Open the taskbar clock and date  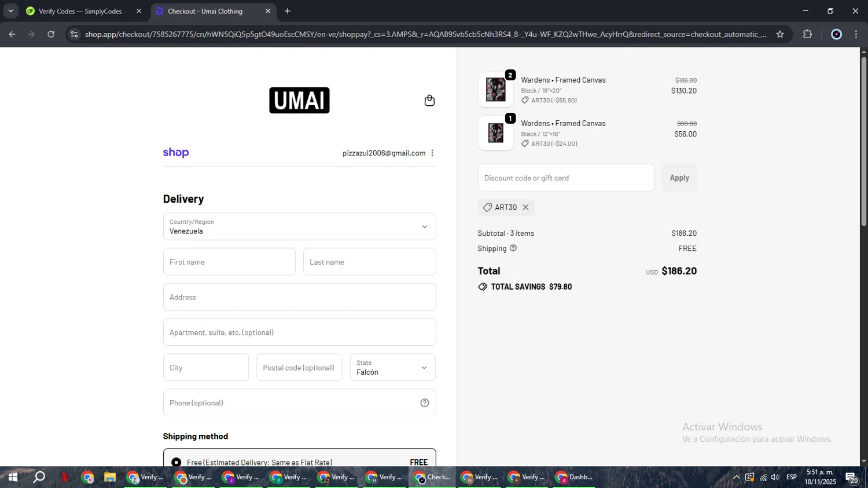tap(820, 477)
